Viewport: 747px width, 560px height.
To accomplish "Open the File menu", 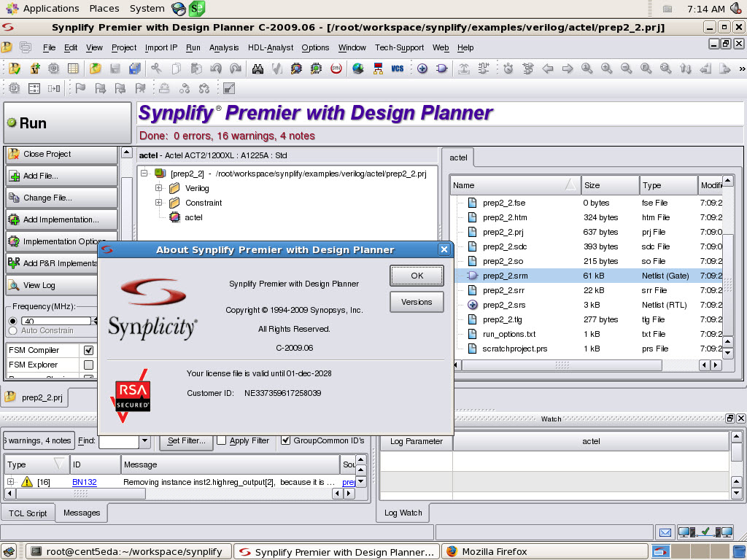I will pos(49,47).
